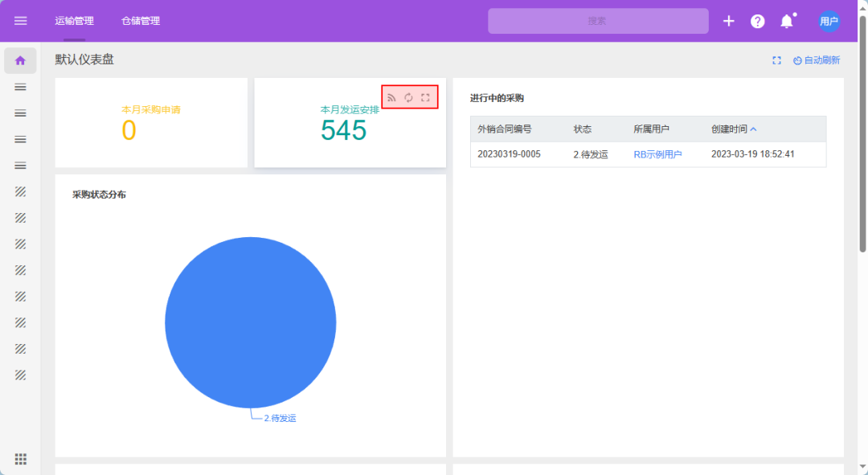Viewport: 868px width, 475px height.
Task: Open contract 20230319-0005 row
Action: coord(509,154)
